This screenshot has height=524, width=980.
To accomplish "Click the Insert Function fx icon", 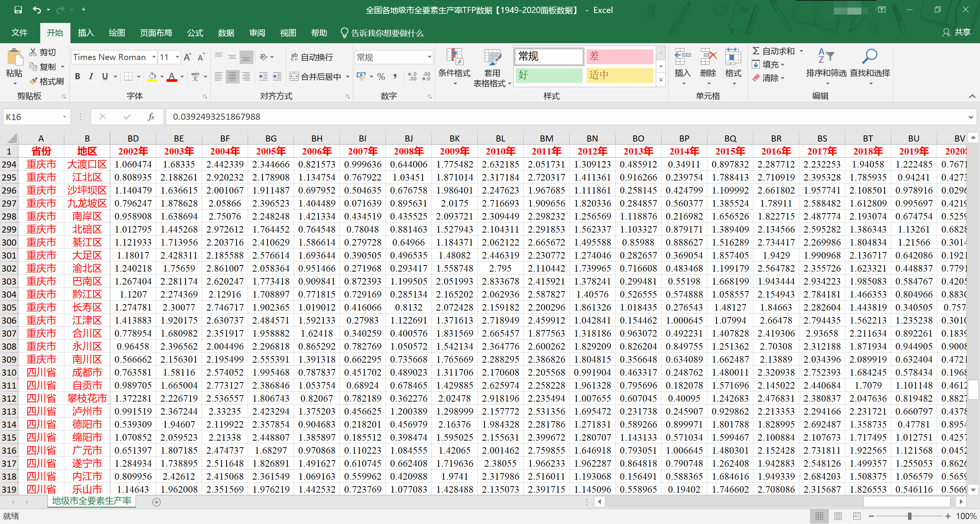I will tap(151, 117).
